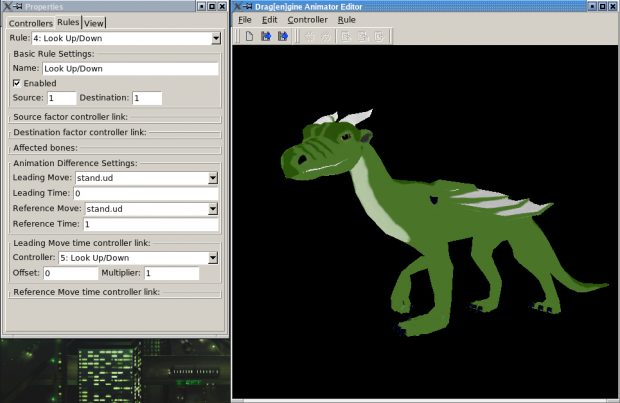This screenshot has width=620, height=403.
Task: Select the Rules tab
Action: (68, 22)
